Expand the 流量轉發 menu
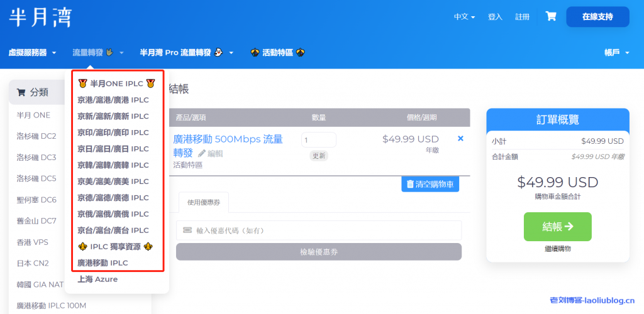The height and width of the screenshot is (314, 644). point(98,53)
